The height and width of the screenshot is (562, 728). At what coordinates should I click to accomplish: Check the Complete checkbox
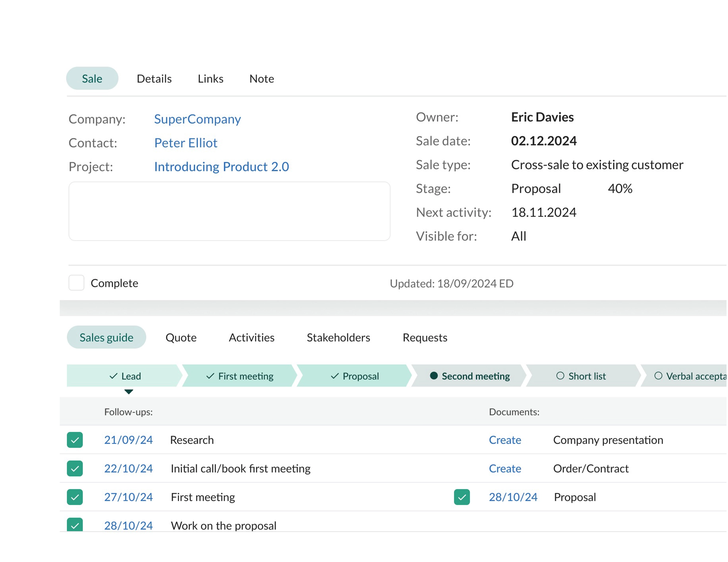[x=76, y=283]
